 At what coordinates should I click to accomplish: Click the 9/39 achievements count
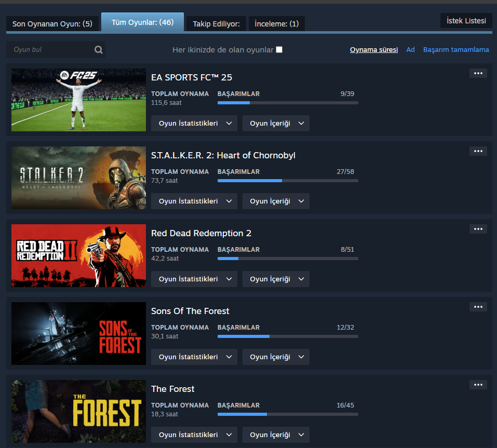(x=347, y=94)
